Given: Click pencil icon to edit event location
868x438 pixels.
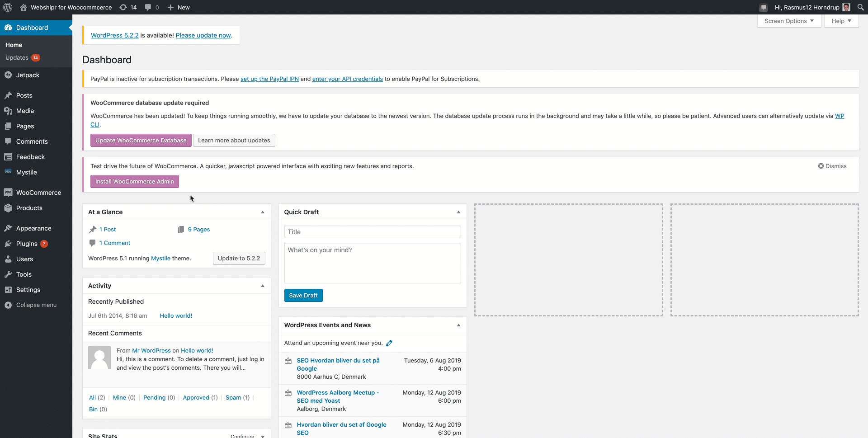Looking at the screenshot, I should (x=389, y=343).
